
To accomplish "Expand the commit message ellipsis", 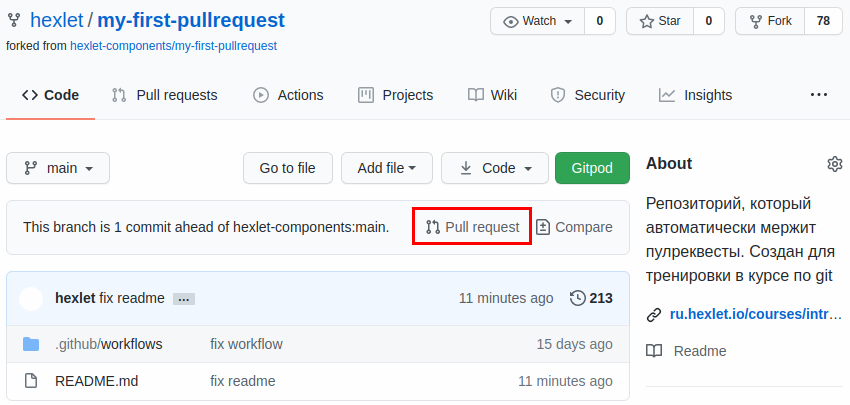I will (182, 299).
